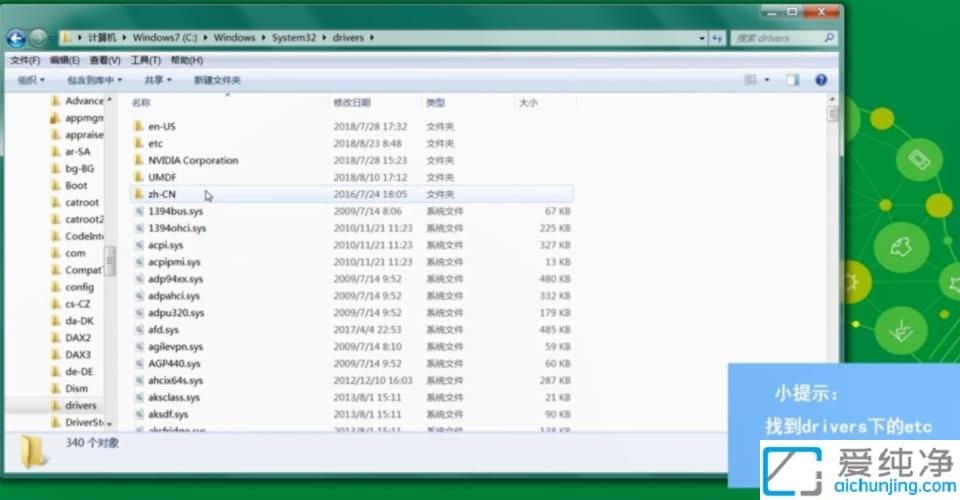
Task: Expand the 共享 (Share) dropdown
Action: coord(157,80)
